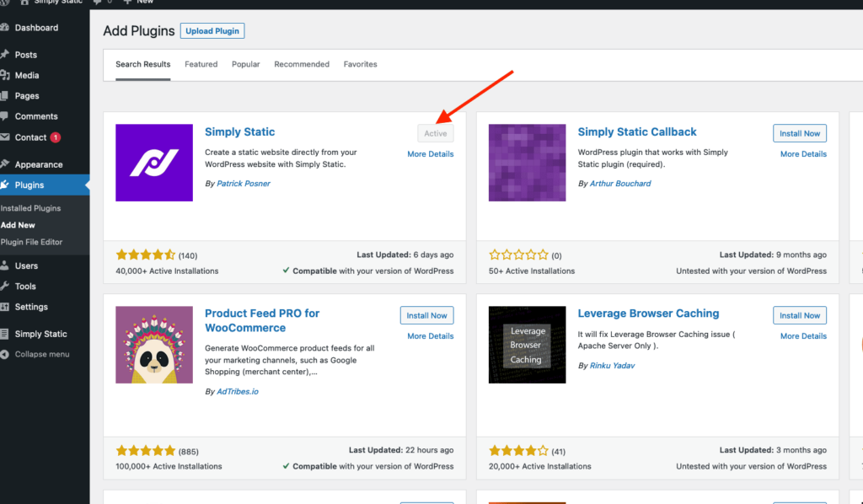Click the Collapse menu arrow icon
The image size is (863, 504).
[4, 354]
